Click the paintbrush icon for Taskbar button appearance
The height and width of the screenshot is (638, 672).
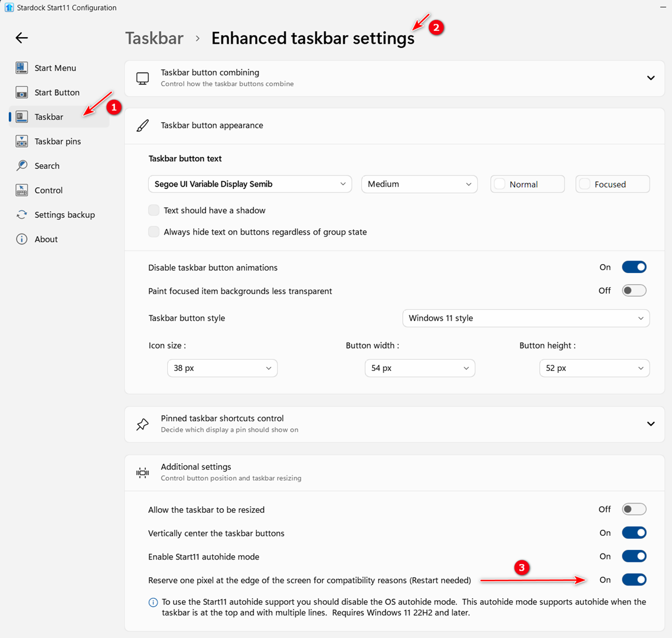pos(143,126)
